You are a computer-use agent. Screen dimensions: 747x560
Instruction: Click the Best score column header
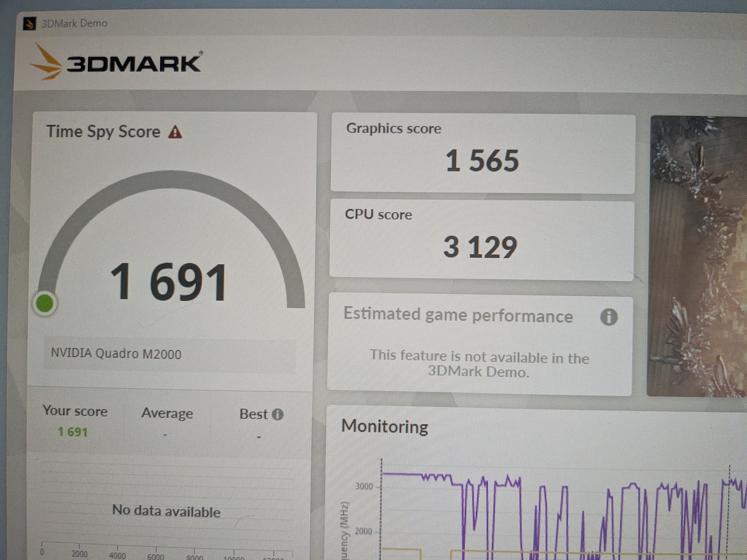coord(254,414)
